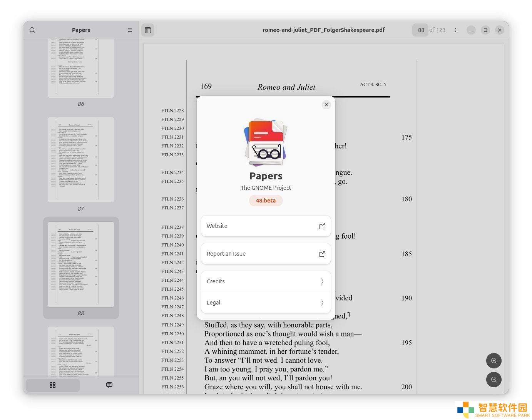The height and width of the screenshot is (420, 532).
Task: Click the page number field showing 88
Action: click(420, 30)
